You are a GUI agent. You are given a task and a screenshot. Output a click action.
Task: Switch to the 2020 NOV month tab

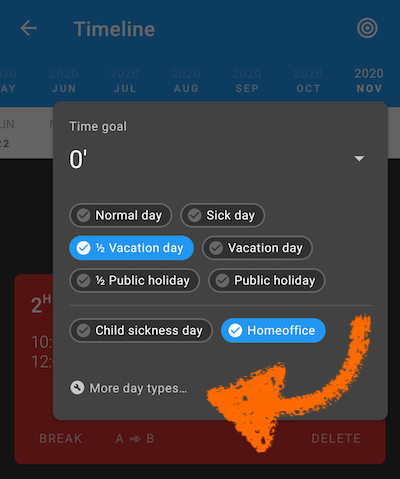click(x=369, y=81)
